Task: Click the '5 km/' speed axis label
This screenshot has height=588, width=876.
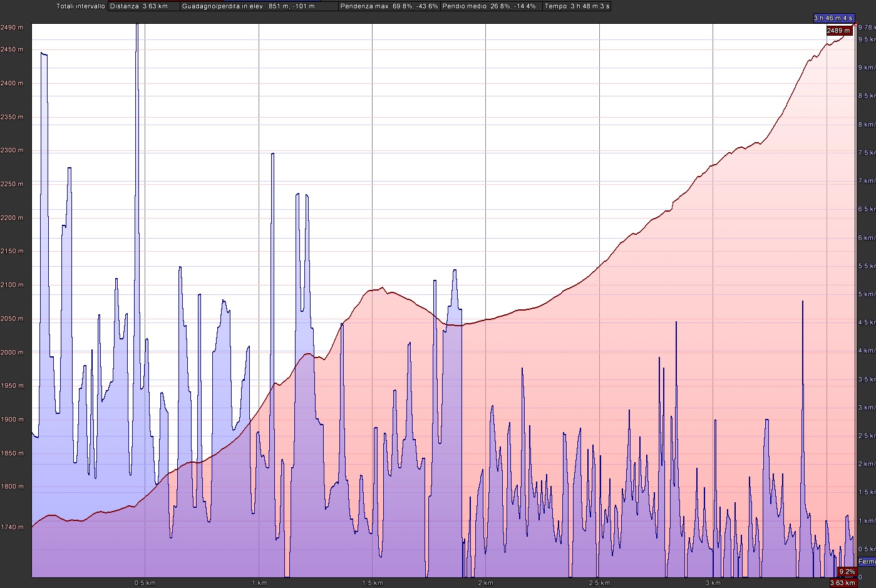Action: click(867, 294)
